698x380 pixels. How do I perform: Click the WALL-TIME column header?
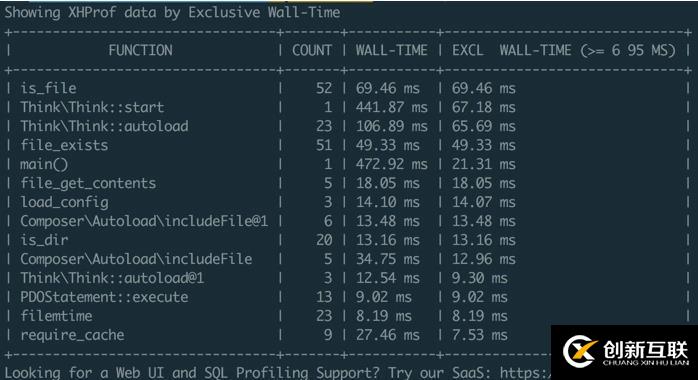[x=391, y=50]
